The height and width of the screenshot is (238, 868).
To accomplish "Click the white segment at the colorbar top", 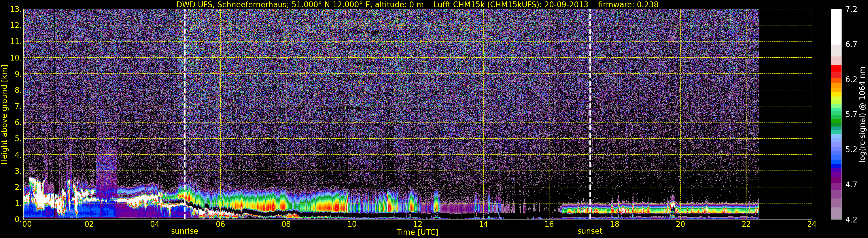I will 836,27.
